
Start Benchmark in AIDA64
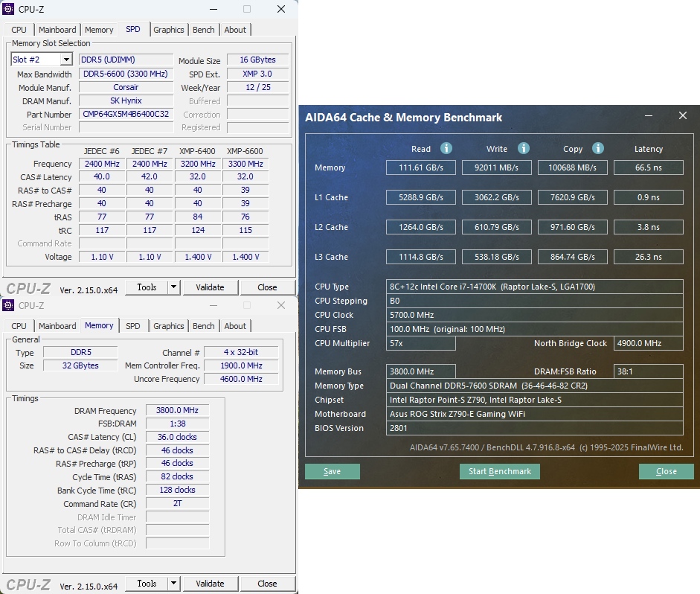coord(500,471)
